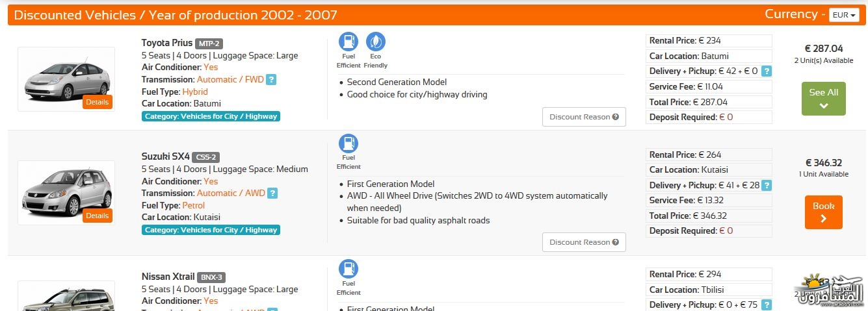Open Delivery + Pickup help for Suzuki SX4
The height and width of the screenshot is (311, 868).
coord(767,186)
